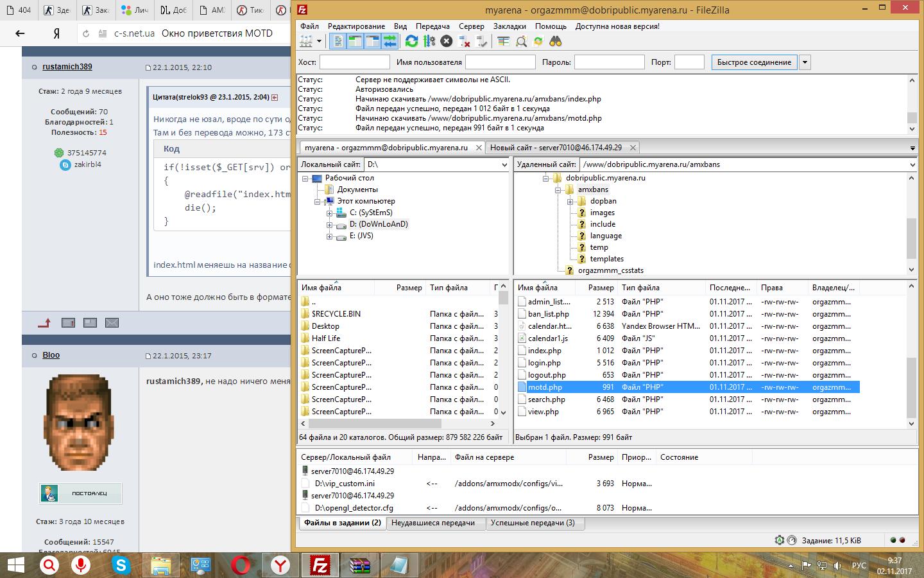The width and height of the screenshot is (924, 578).
Task: Toggle transfer queue display
Action: tap(389, 41)
